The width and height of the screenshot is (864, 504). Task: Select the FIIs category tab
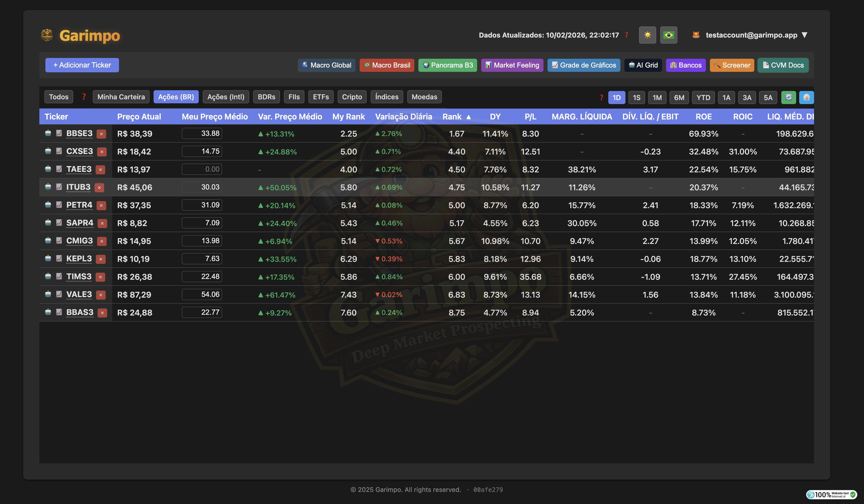pyautogui.click(x=294, y=97)
